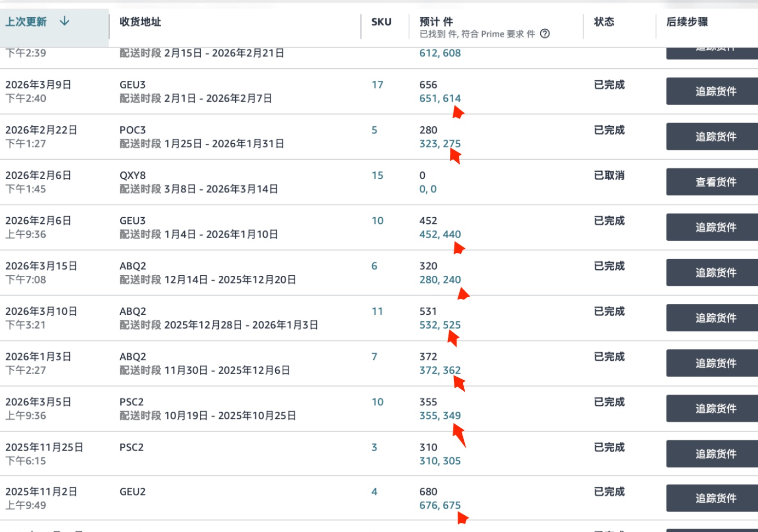Click the help icon beside Prime 要求 件

click(545, 34)
